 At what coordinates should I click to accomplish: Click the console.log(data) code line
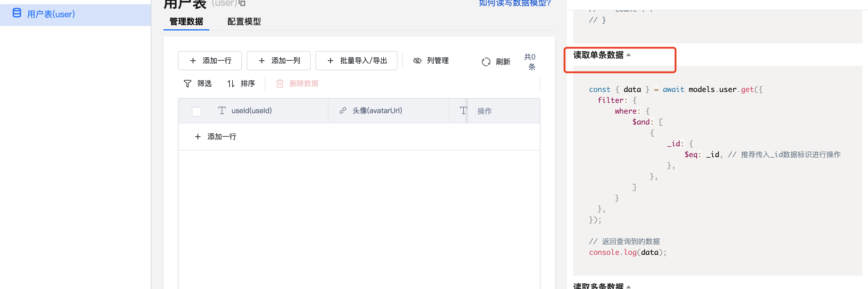point(627,252)
